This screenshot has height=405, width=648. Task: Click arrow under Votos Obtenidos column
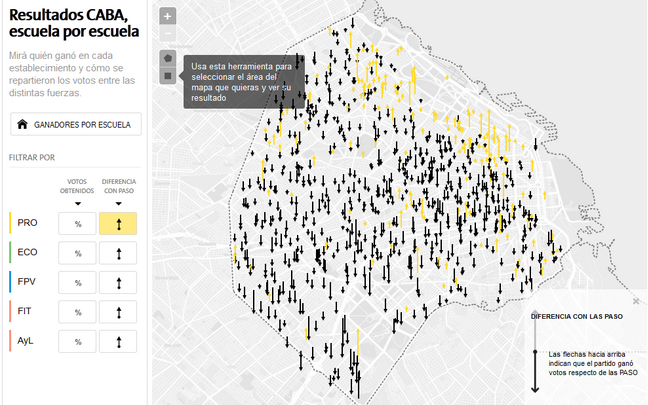click(x=78, y=203)
